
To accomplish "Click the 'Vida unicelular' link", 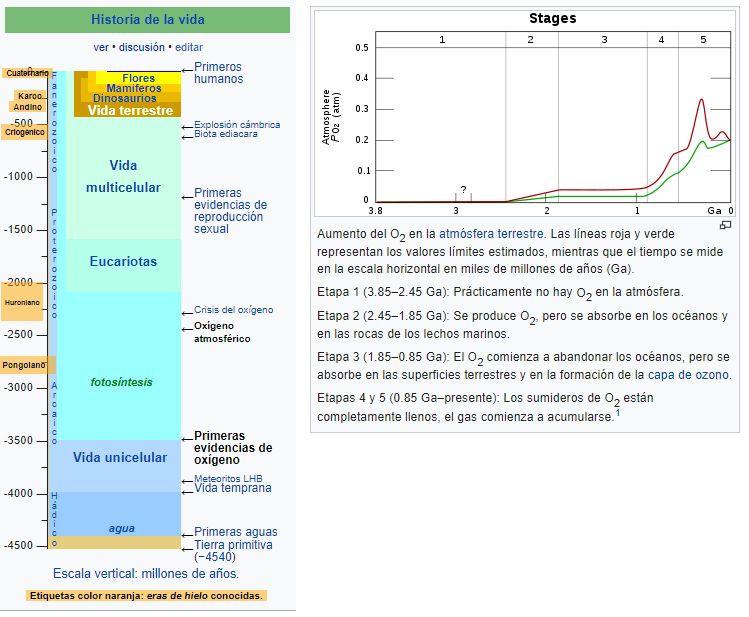I will coord(120,457).
